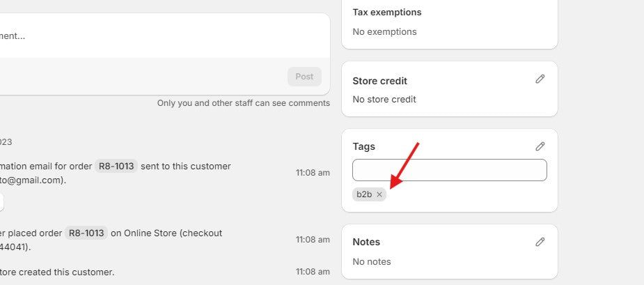This screenshot has width=644, height=285.
Task: Remove the b2b tag
Action: click(x=379, y=194)
